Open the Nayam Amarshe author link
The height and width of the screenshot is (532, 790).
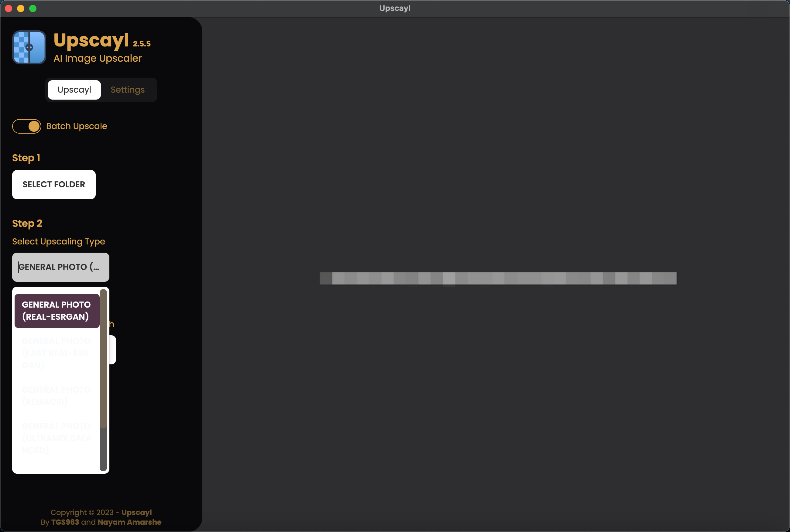click(x=129, y=522)
